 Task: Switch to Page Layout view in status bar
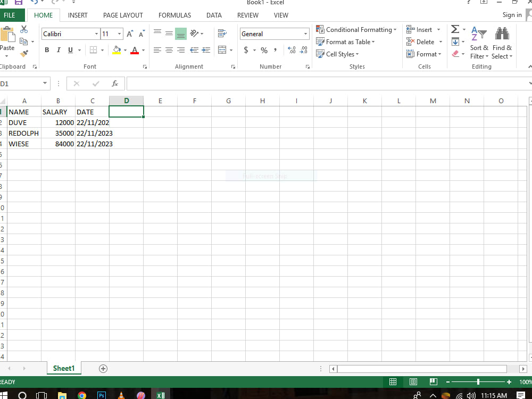pos(413,381)
